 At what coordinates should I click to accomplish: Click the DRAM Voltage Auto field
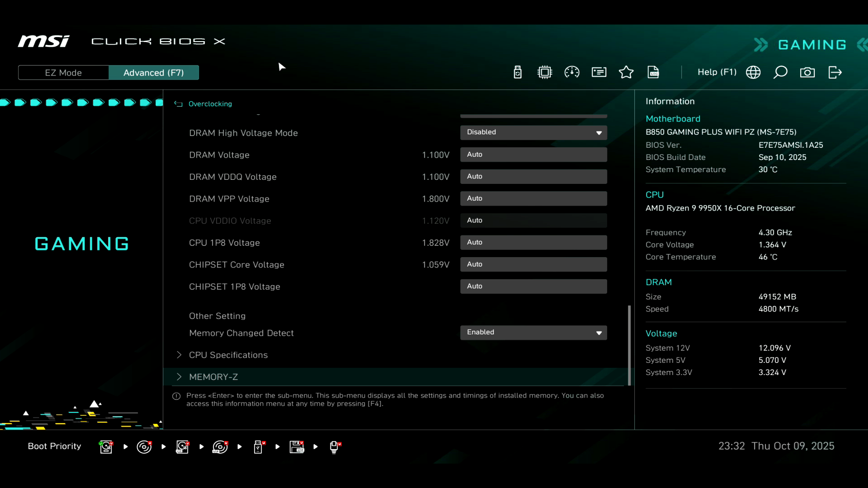(x=533, y=155)
